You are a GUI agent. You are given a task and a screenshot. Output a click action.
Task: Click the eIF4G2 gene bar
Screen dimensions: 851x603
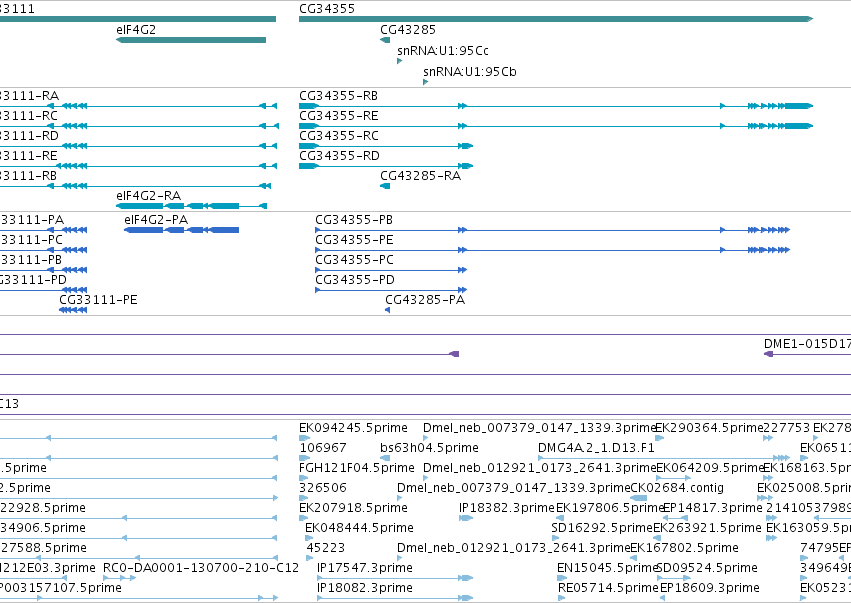tap(191, 40)
